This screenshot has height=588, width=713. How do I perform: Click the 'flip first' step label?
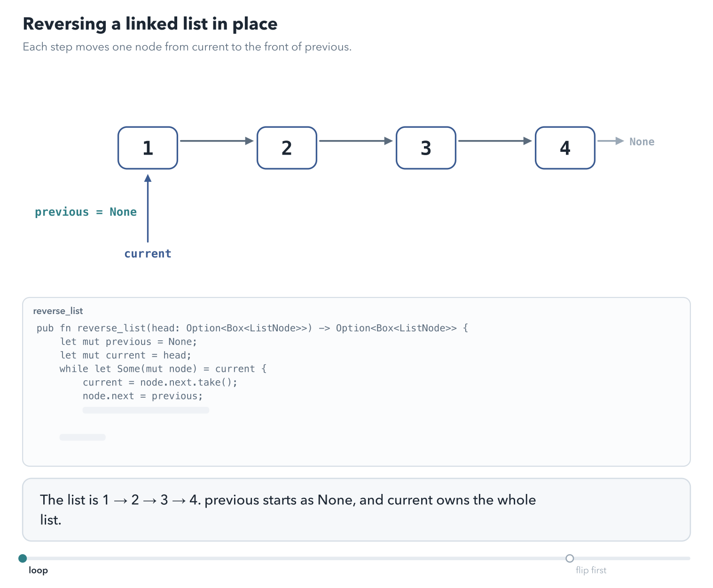[591, 570]
